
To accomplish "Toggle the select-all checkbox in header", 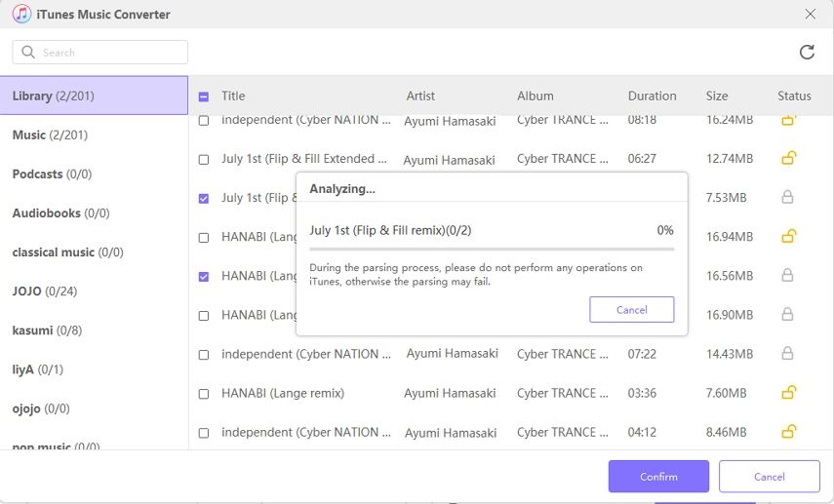I will 204,97.
